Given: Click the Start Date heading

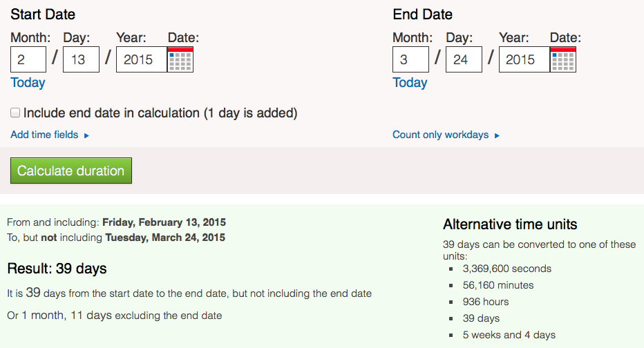Looking at the screenshot, I should 43,14.
